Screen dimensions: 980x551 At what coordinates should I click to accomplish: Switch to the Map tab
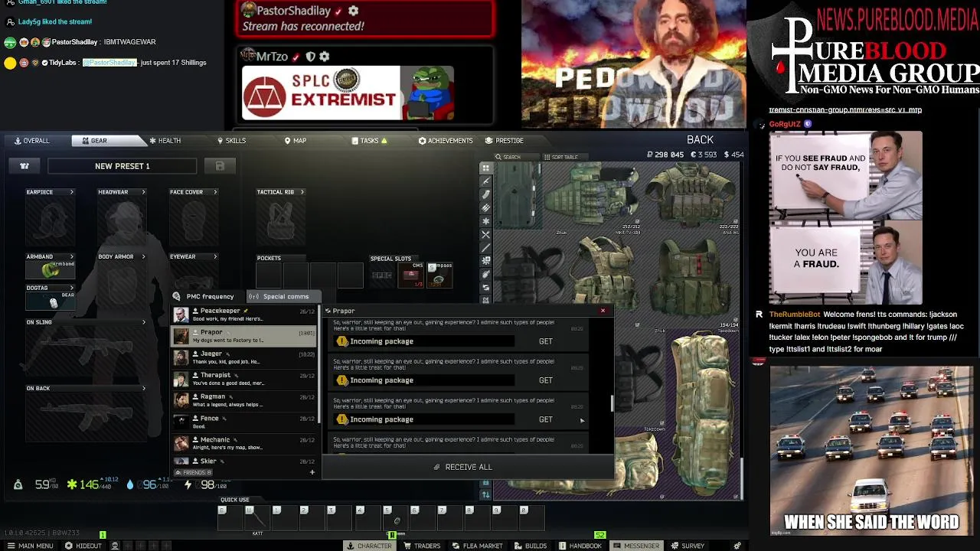[295, 141]
